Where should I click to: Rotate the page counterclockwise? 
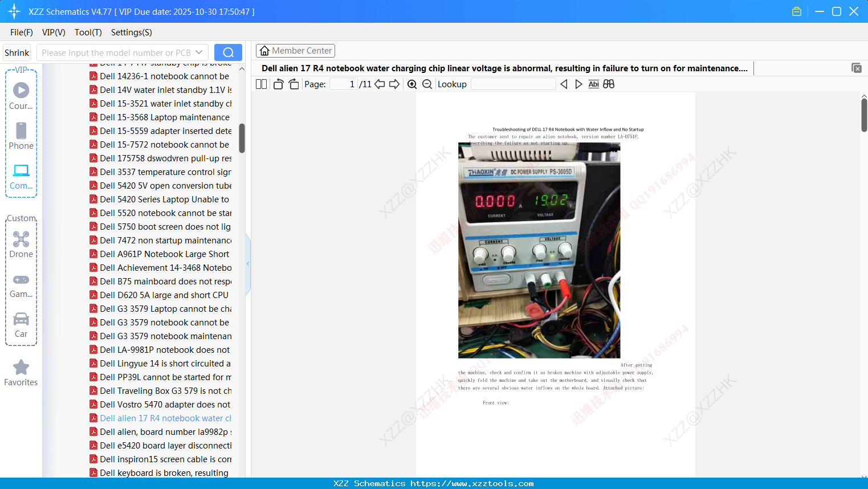coord(278,84)
